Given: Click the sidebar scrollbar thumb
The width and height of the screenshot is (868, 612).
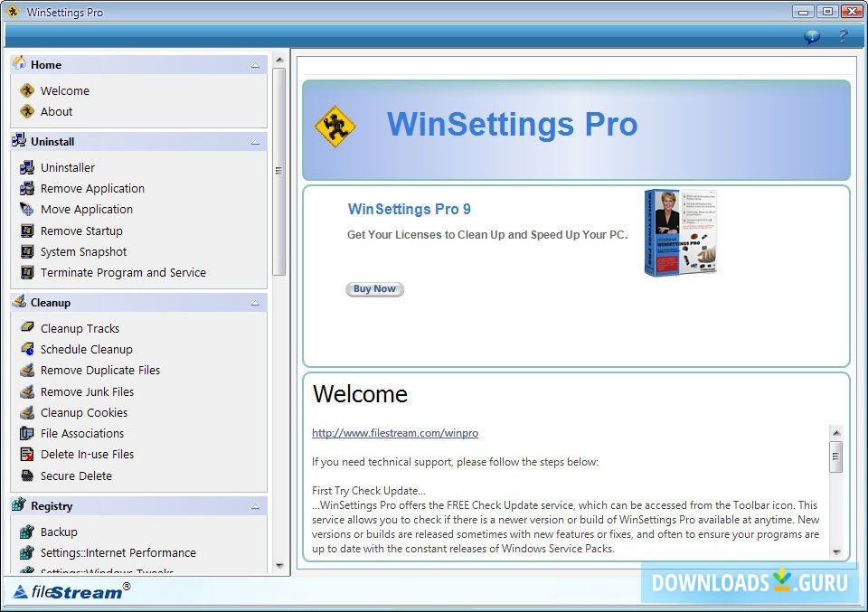Looking at the screenshot, I should pos(279,171).
